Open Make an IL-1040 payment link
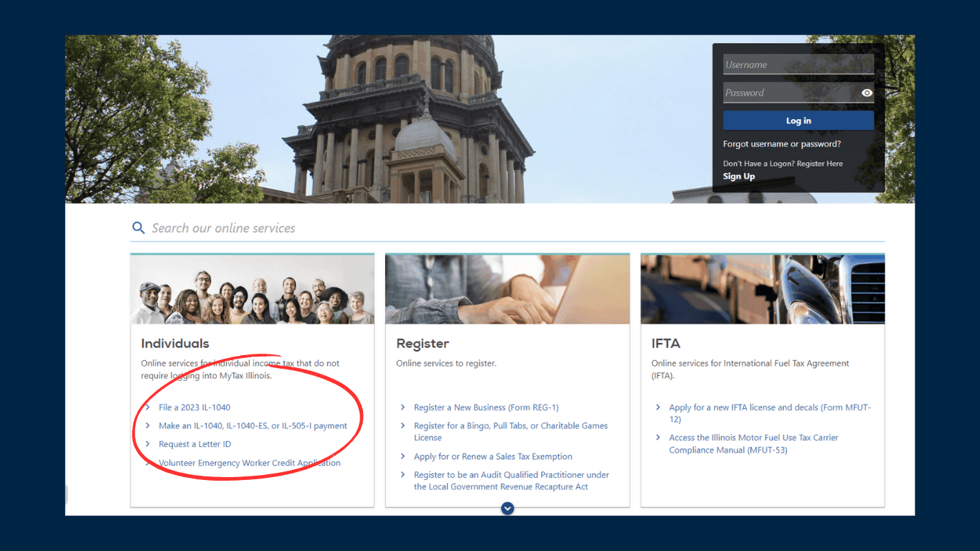This screenshot has width=980, height=551. (x=253, y=426)
